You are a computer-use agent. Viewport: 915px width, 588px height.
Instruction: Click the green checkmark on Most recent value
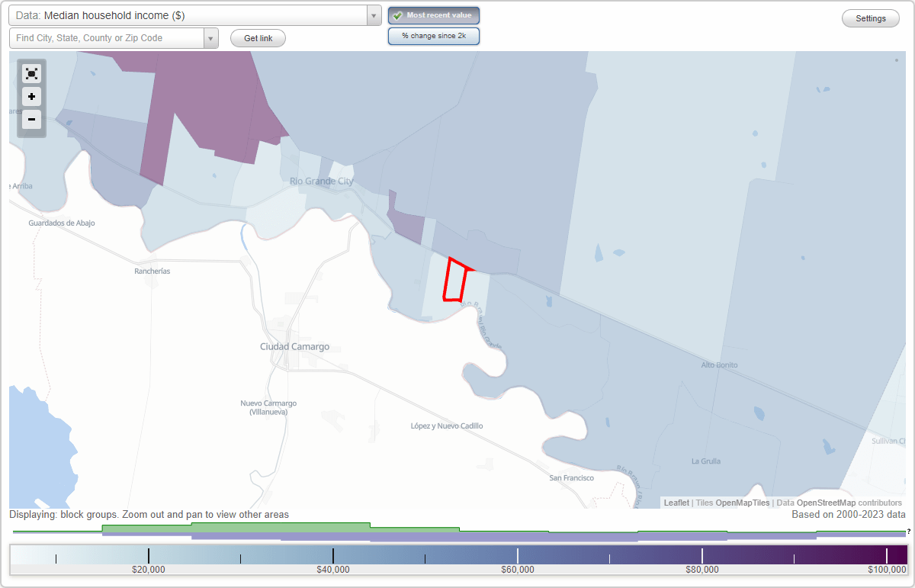tap(400, 14)
